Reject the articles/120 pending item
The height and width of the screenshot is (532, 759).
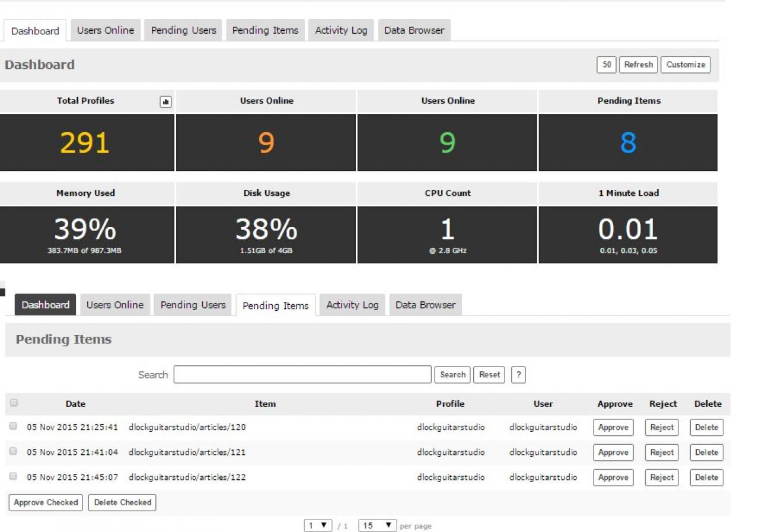(x=662, y=428)
